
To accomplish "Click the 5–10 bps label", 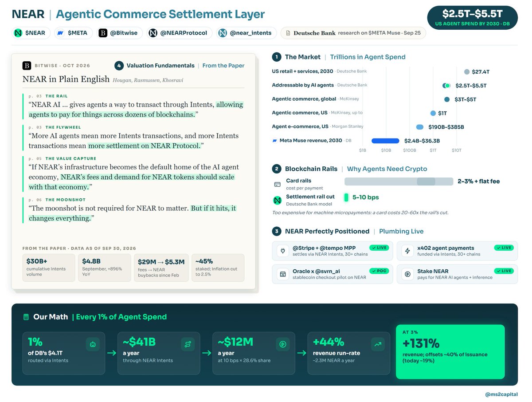I will coord(366,197).
